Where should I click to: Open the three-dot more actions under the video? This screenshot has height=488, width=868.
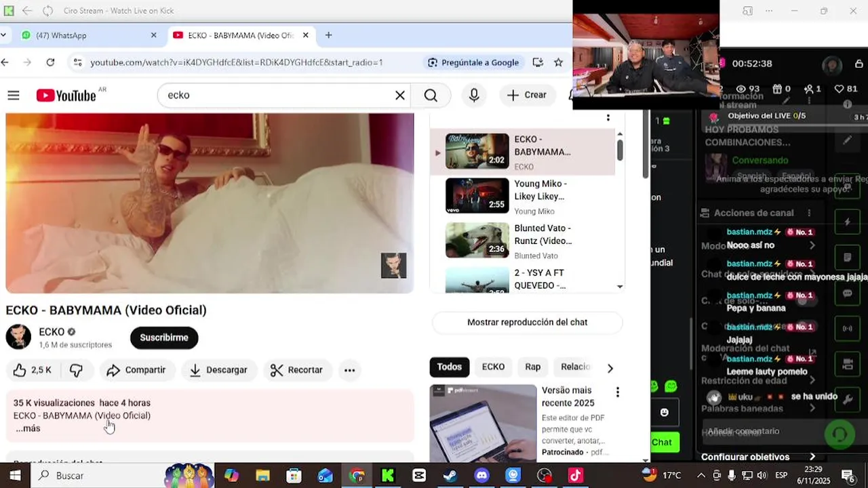pos(349,370)
